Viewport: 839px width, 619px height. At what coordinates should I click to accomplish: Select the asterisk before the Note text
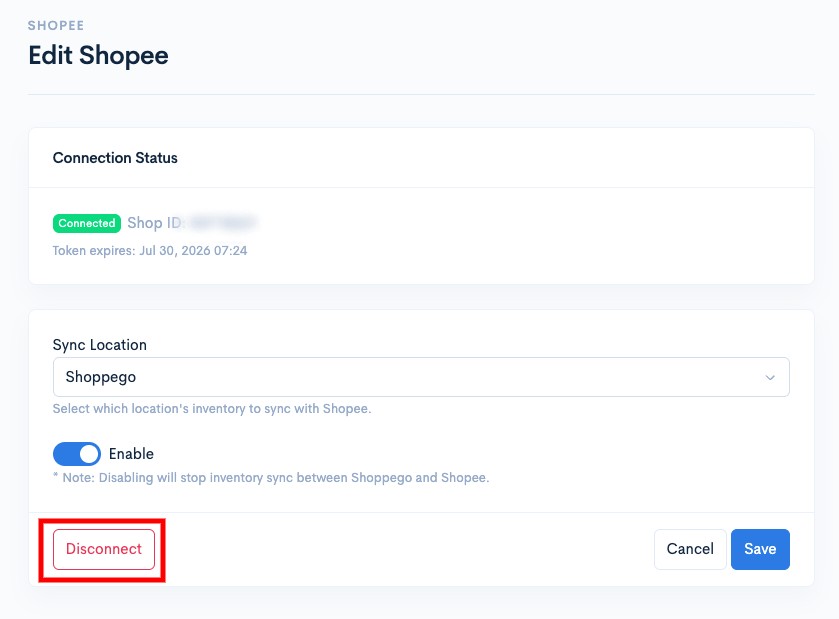pyautogui.click(x=55, y=476)
